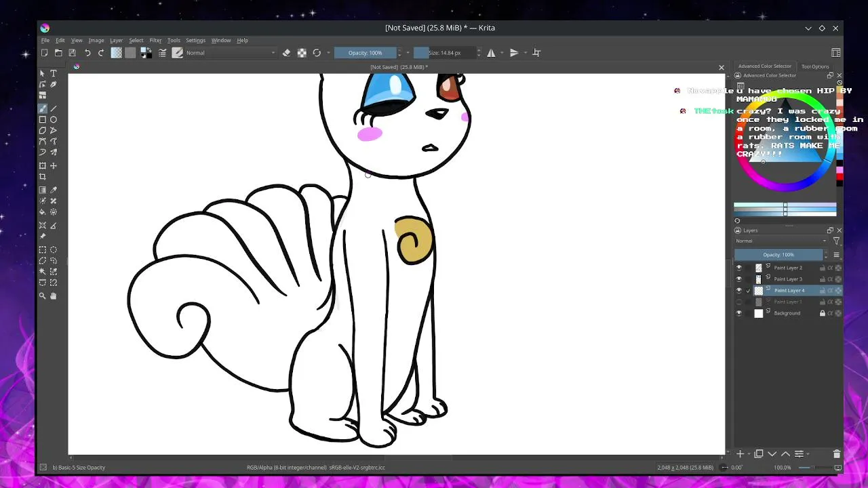This screenshot has width=868, height=488.
Task: Open the brush preset chooser
Action: (178, 53)
